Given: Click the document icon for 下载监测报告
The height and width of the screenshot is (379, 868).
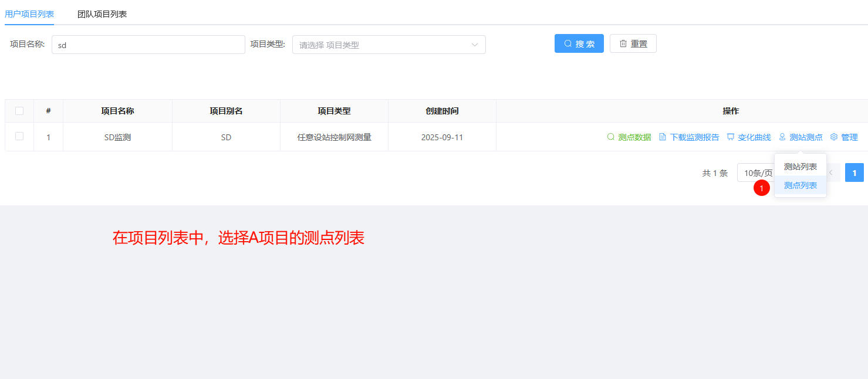Looking at the screenshot, I should point(663,137).
